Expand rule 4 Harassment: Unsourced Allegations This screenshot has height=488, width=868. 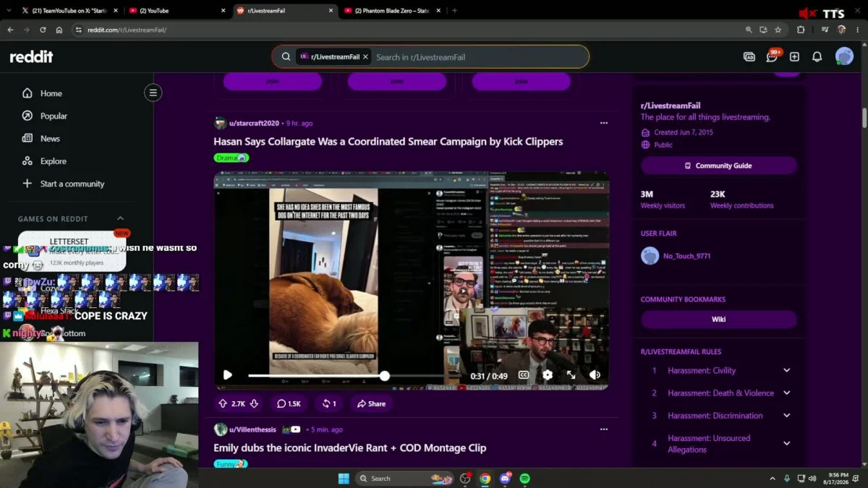[786, 443]
